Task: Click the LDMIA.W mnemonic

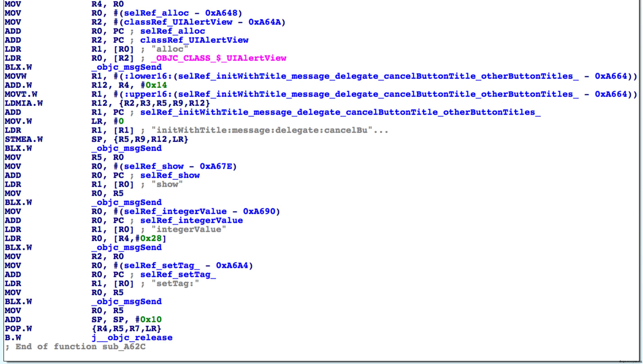Action: pos(23,103)
